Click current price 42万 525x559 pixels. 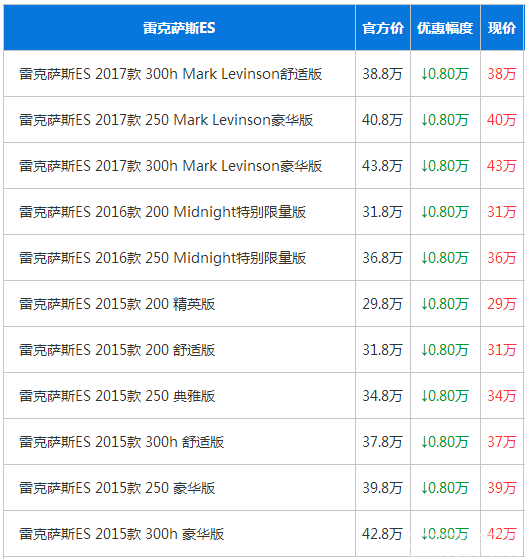(502, 534)
